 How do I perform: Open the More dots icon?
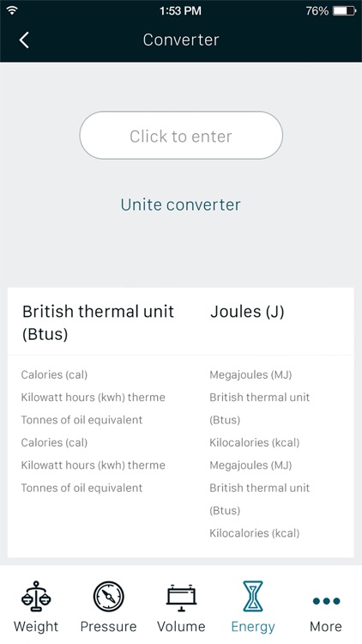326,601
